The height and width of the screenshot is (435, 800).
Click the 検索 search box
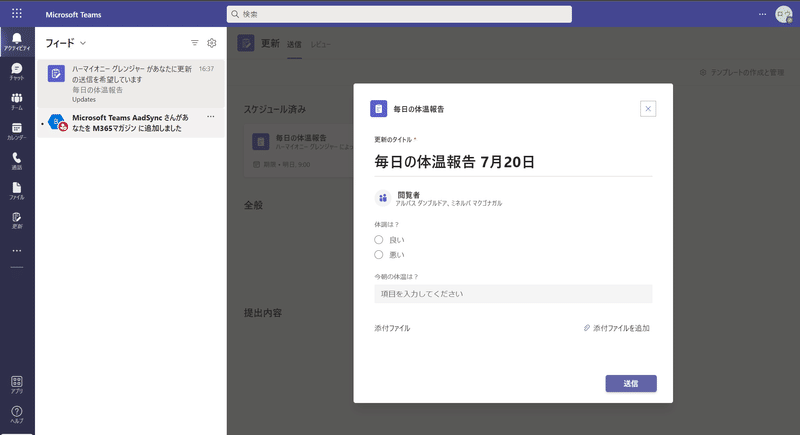399,14
